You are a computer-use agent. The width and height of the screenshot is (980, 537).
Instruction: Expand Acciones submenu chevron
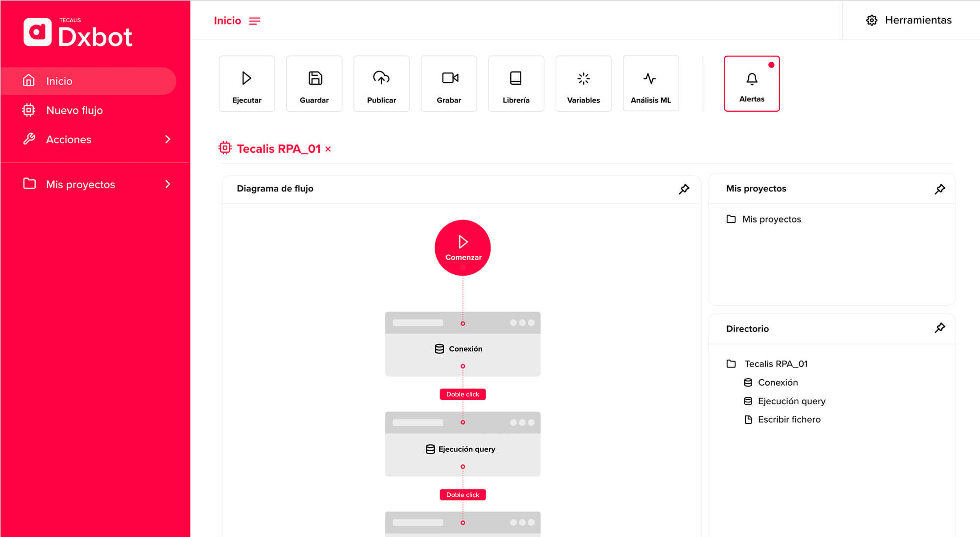[168, 140]
